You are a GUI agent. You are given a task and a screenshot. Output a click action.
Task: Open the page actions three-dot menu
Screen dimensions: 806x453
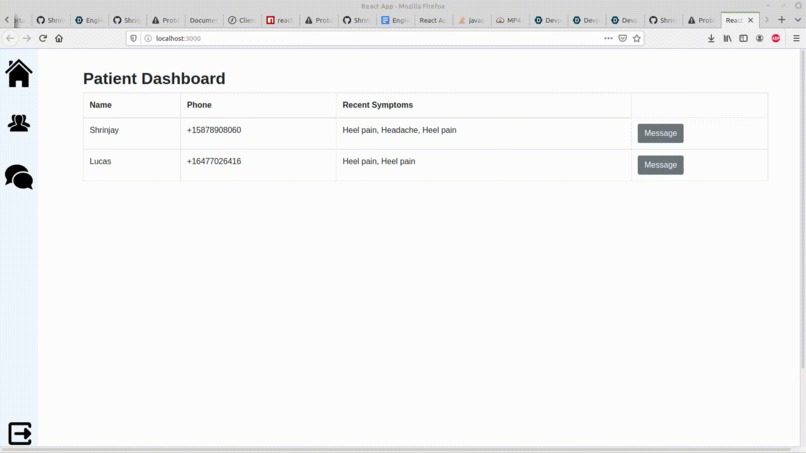(608, 38)
